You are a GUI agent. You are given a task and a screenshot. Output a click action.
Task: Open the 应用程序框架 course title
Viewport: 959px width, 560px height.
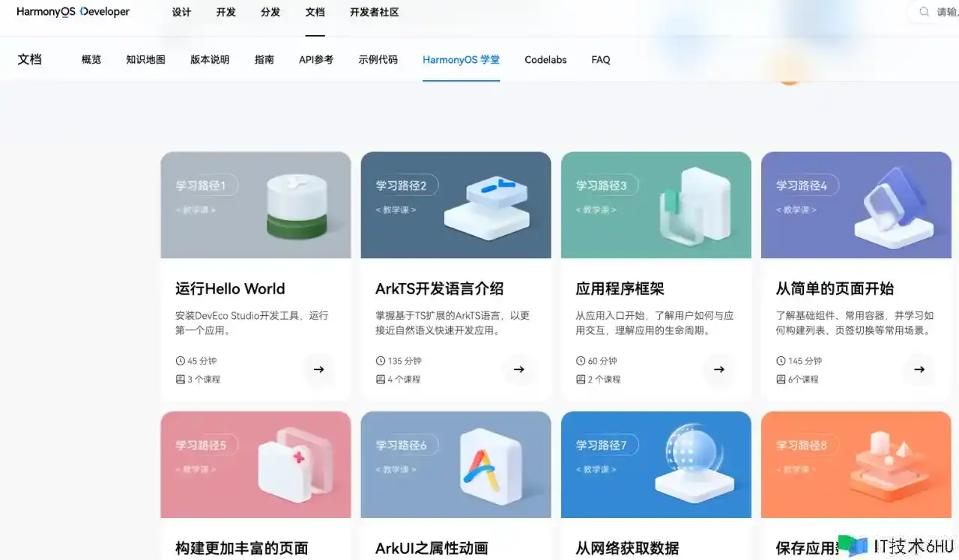pyautogui.click(x=620, y=289)
